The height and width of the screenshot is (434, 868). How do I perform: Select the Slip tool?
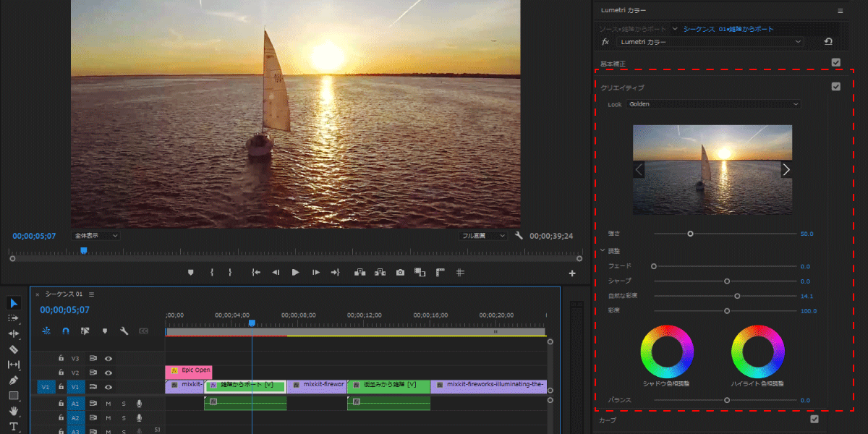pos(14,365)
